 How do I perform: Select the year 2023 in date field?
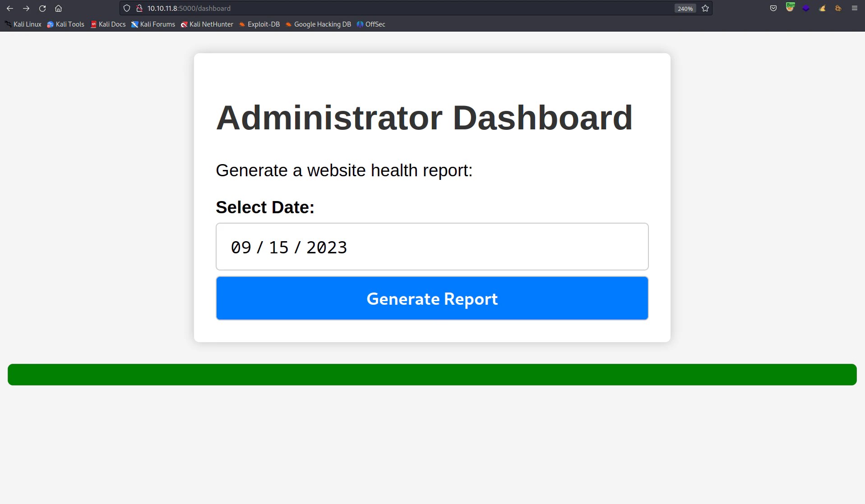point(327,247)
